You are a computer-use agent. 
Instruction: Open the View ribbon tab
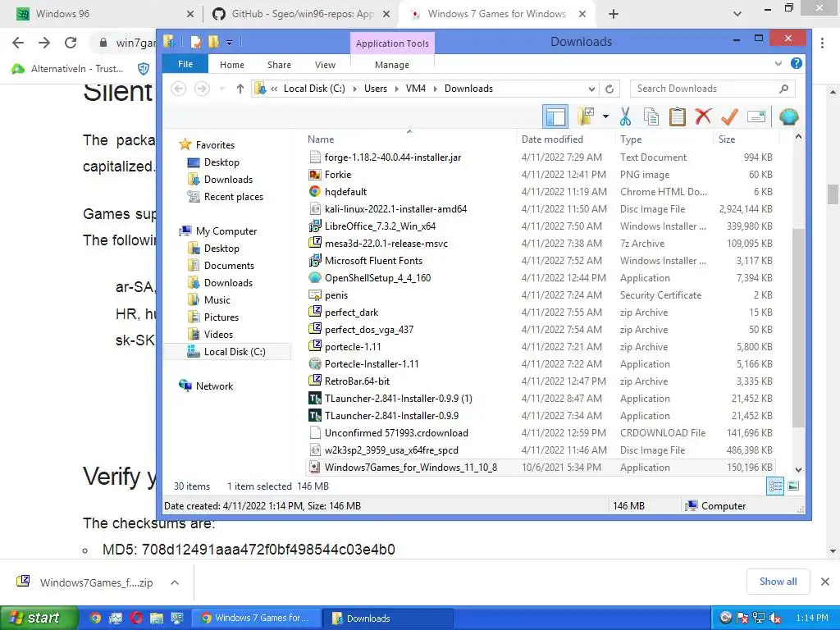tap(325, 65)
